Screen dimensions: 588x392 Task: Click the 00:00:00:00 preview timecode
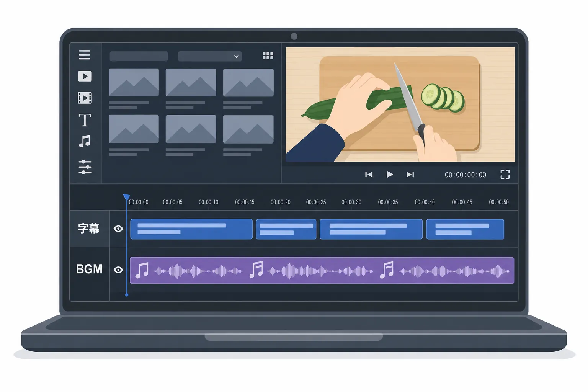click(x=465, y=175)
